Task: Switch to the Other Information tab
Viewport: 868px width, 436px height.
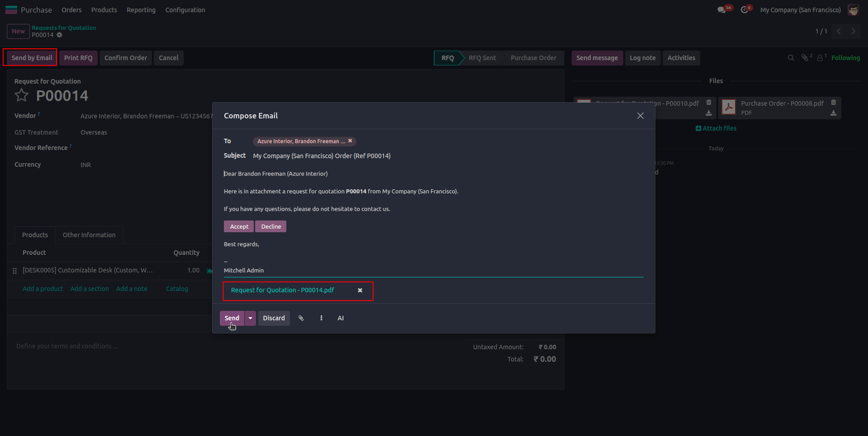Action: 89,235
